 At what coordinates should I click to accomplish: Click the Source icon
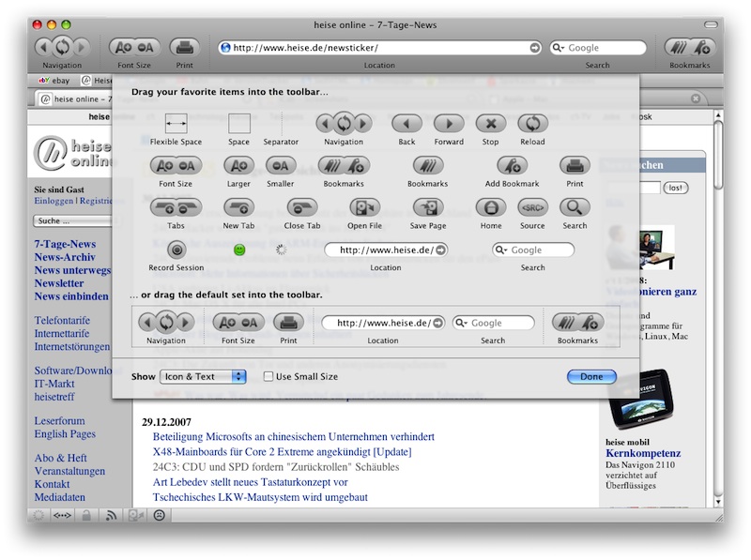point(532,208)
